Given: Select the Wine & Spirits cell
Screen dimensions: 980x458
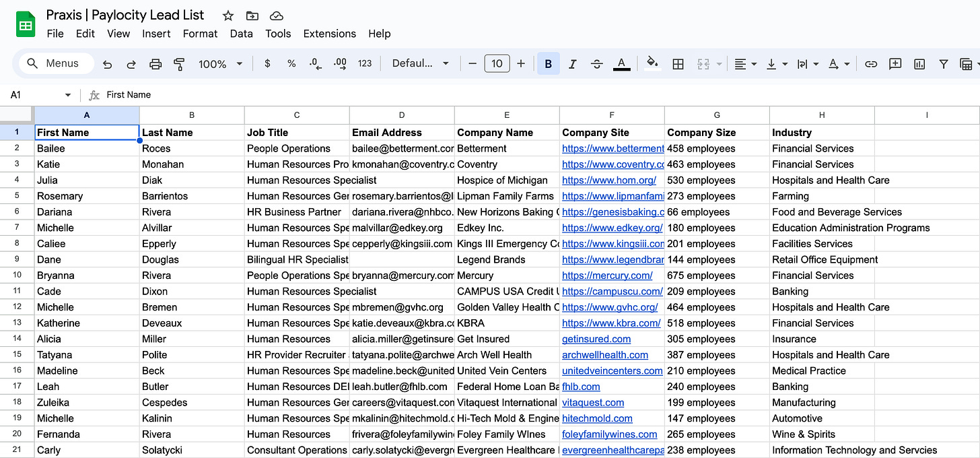Looking at the screenshot, I should pos(822,434).
